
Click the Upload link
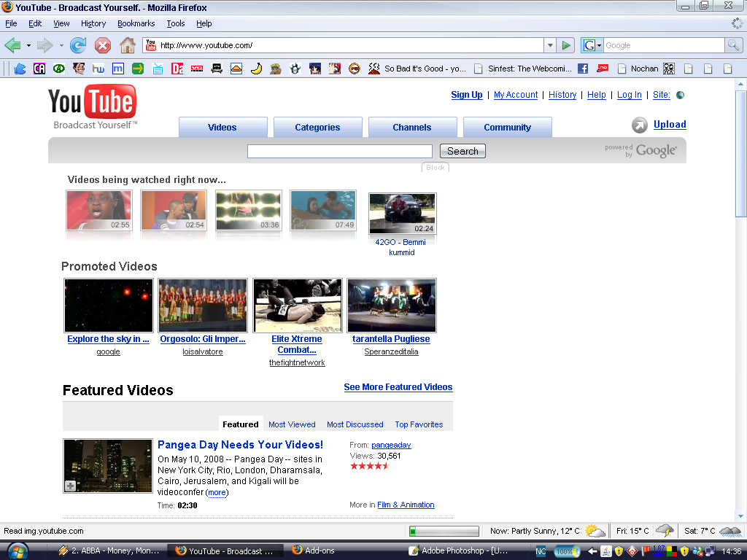pos(670,124)
